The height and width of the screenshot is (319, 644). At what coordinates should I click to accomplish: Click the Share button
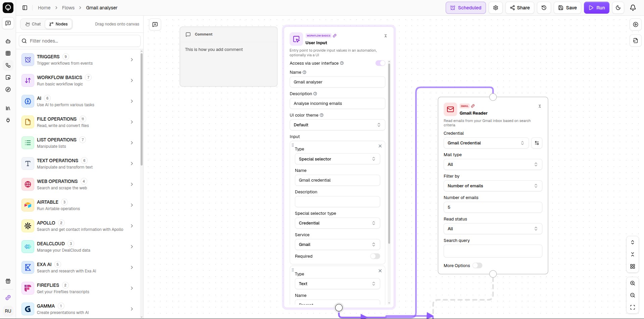(520, 8)
